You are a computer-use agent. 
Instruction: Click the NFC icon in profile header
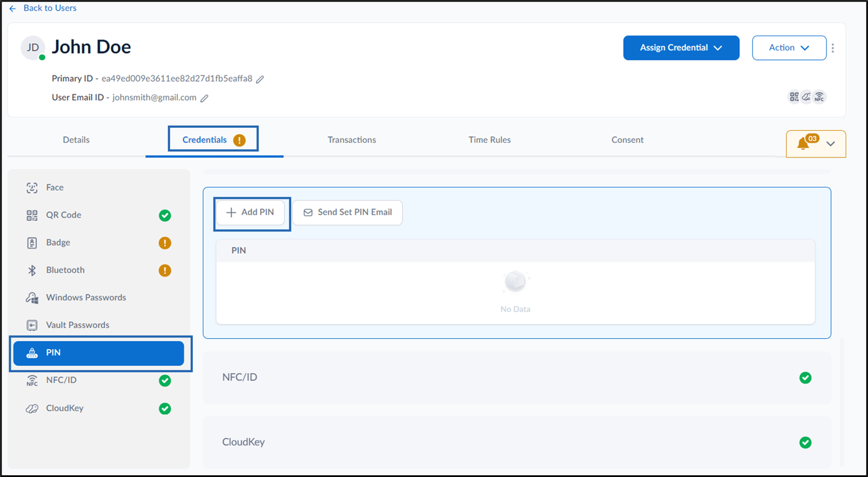(x=819, y=97)
